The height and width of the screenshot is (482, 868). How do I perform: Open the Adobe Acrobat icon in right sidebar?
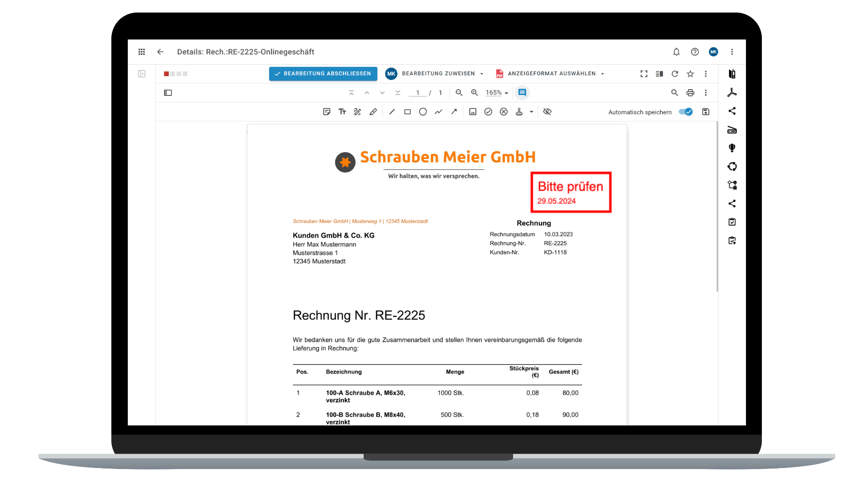(x=732, y=92)
